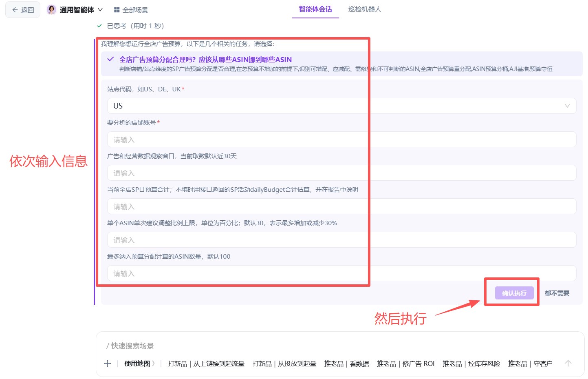
Task: Click the 返回 back button
Action: point(23,10)
